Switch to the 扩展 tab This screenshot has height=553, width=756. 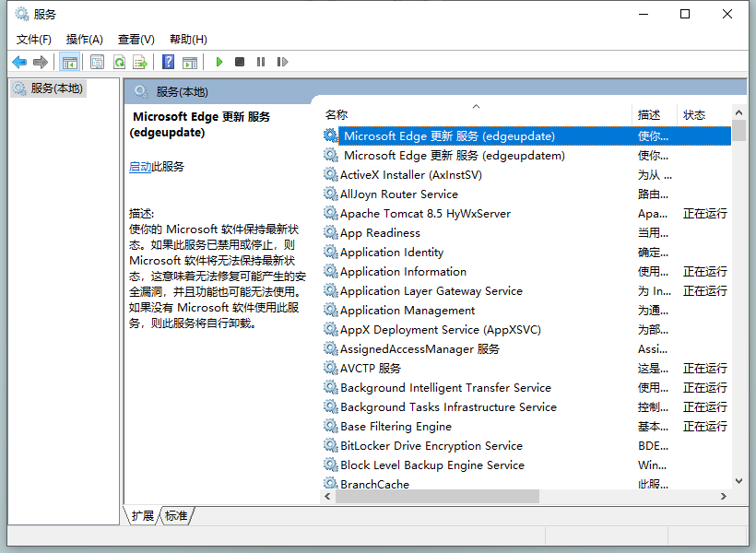click(x=141, y=516)
